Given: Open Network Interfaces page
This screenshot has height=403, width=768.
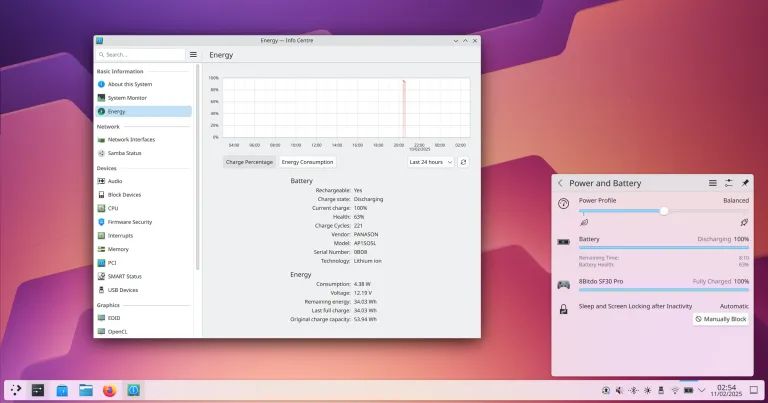Looking at the screenshot, I should tap(144, 140).
